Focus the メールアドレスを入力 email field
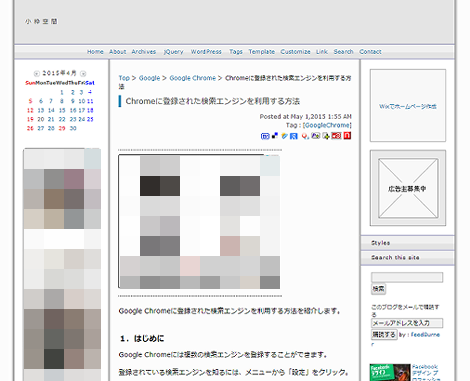This screenshot has height=381, width=470. (x=407, y=323)
